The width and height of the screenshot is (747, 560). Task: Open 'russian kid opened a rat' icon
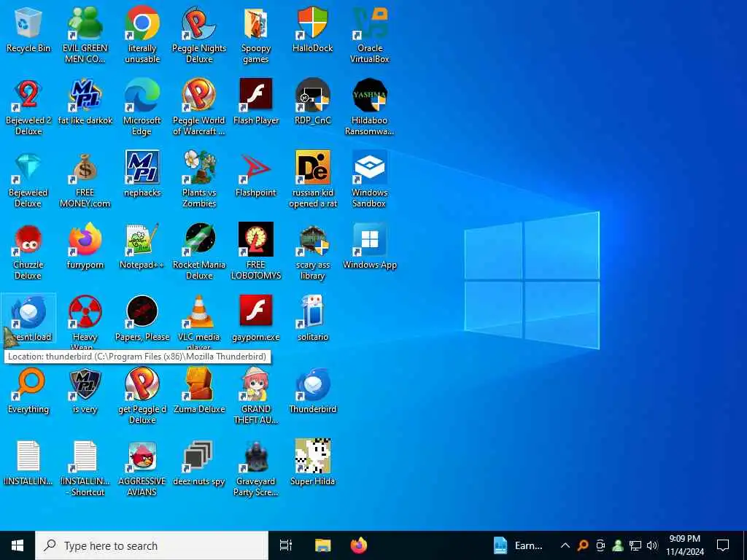pyautogui.click(x=312, y=179)
